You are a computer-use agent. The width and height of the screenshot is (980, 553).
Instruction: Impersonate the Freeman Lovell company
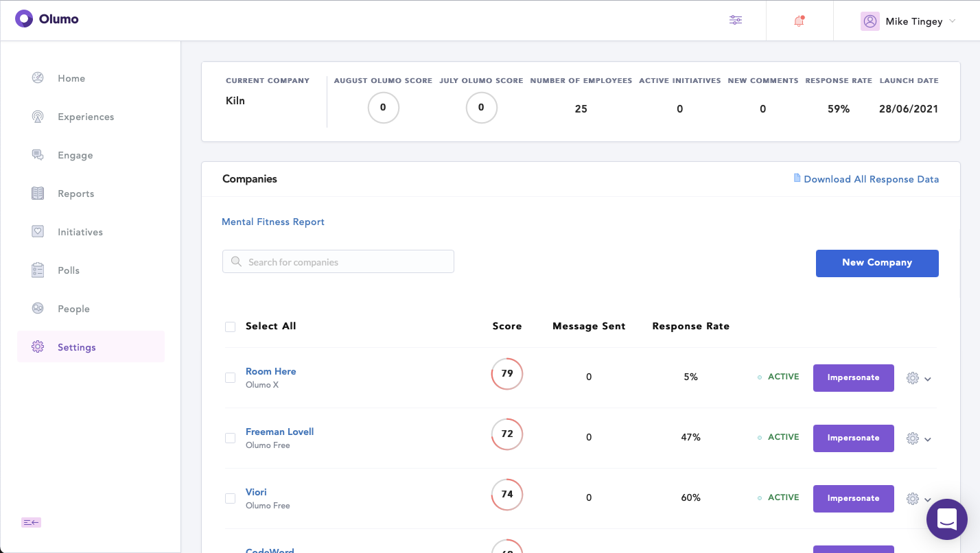pyautogui.click(x=854, y=438)
